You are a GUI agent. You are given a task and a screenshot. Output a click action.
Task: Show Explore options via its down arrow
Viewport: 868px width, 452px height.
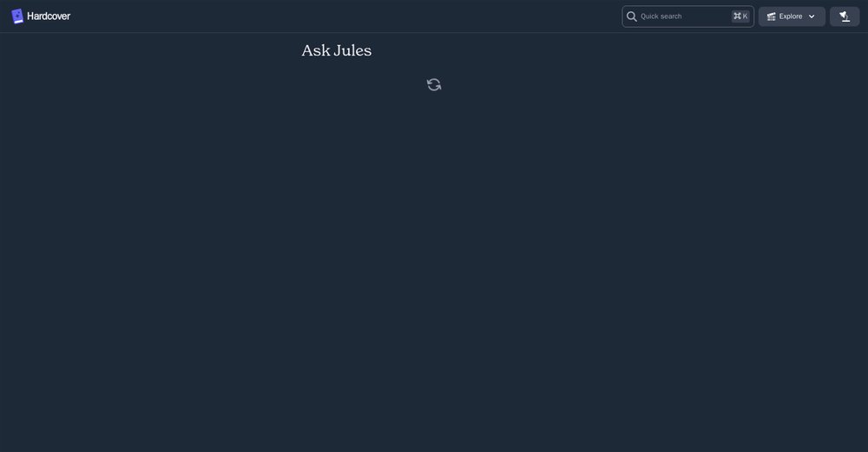pos(812,16)
